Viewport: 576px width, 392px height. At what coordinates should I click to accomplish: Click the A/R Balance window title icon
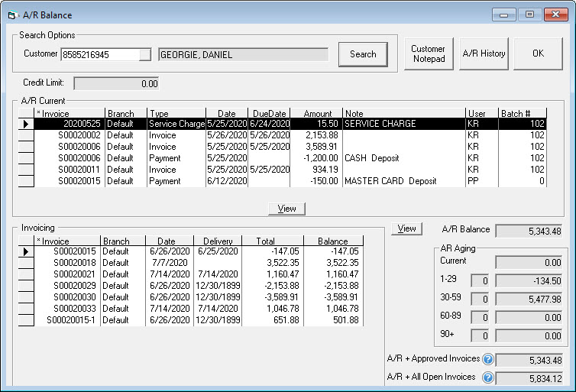click(x=12, y=15)
